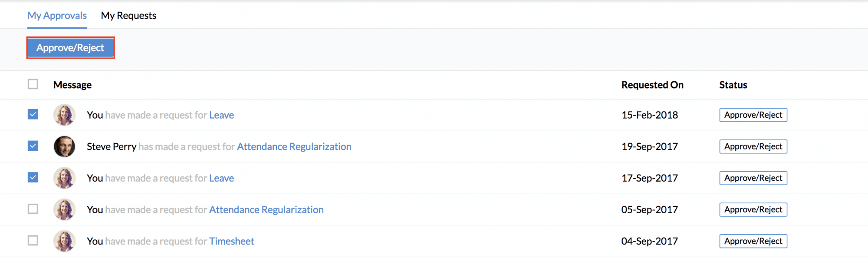Click the avatar on the 15-Feb-2018 request
868x258 pixels.
64,115
